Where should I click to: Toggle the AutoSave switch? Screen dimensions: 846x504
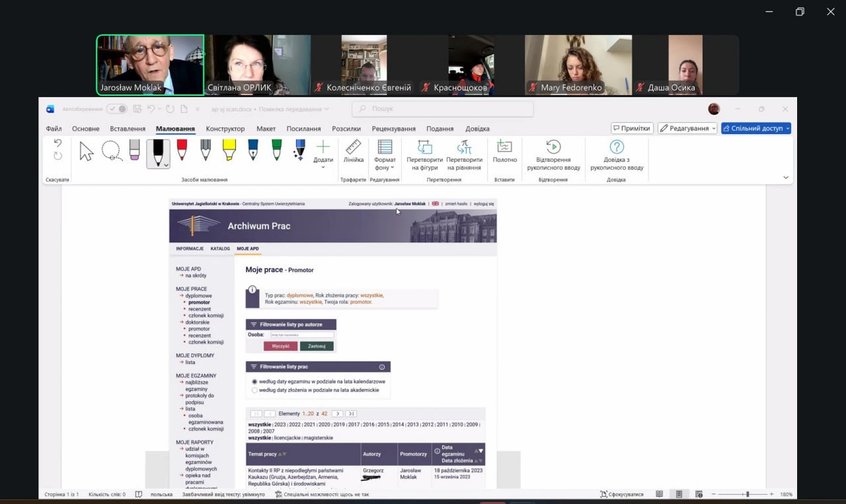coord(117,109)
